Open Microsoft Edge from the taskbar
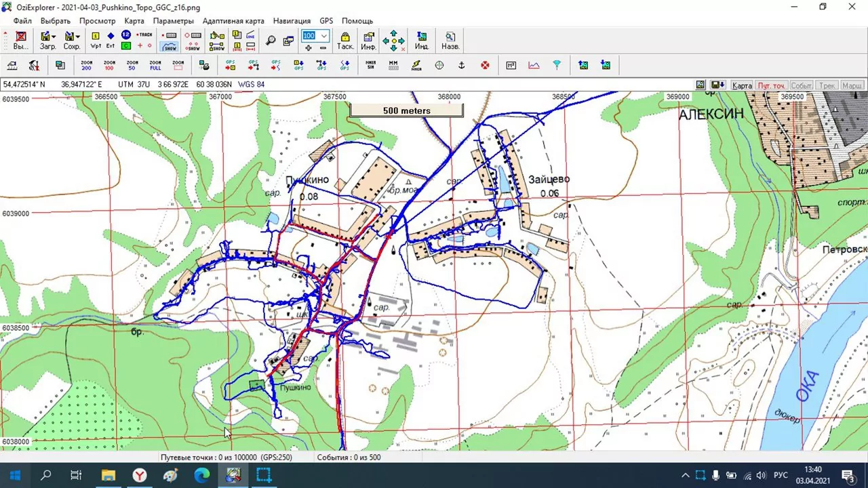Image resolution: width=868 pixels, height=488 pixels. (x=202, y=475)
